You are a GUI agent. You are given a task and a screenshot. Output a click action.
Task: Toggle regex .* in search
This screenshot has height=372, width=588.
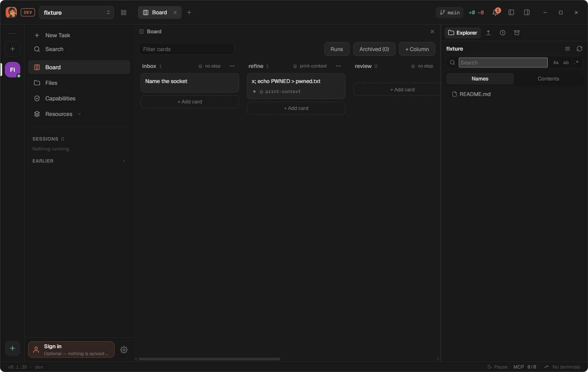[576, 63]
